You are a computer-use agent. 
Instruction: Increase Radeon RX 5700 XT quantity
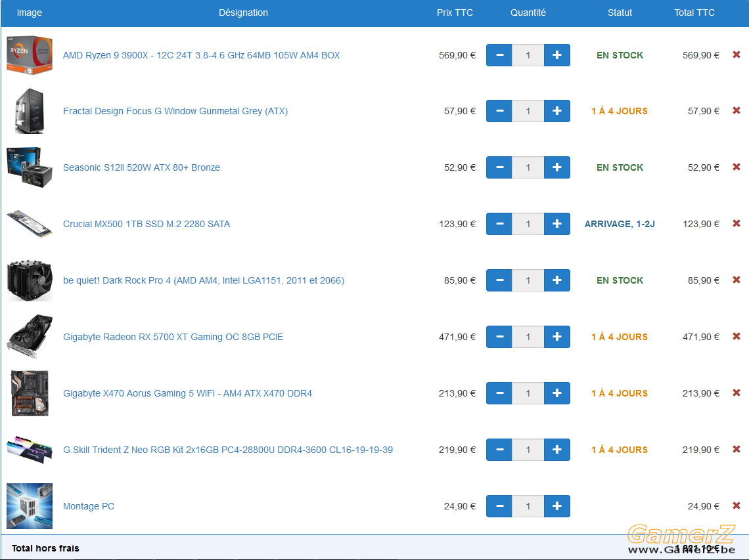click(557, 337)
